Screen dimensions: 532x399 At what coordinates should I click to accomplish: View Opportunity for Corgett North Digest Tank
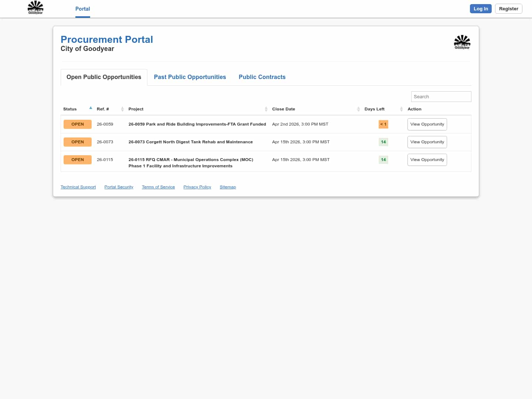pyautogui.click(x=427, y=142)
